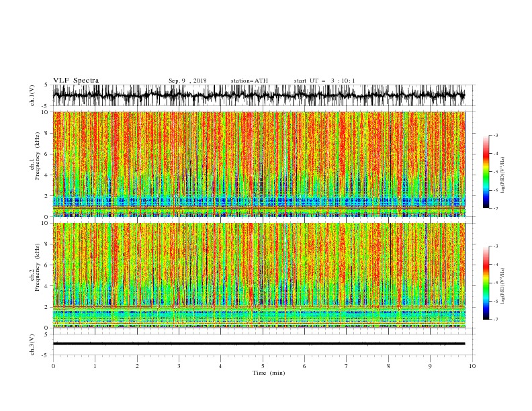Select the date text "Sep. 9, 2018"
The image size is (532, 411).
[x=187, y=81]
